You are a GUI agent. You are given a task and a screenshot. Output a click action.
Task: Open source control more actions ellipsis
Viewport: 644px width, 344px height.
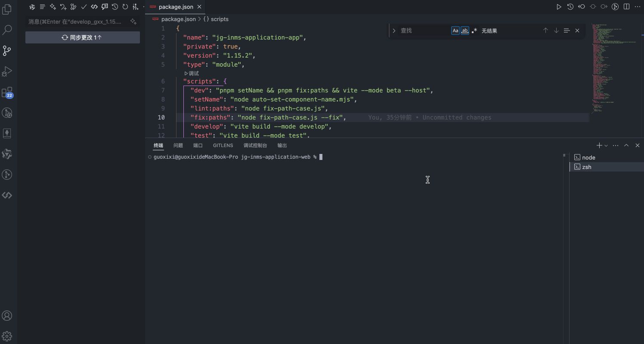pyautogui.click(x=144, y=7)
